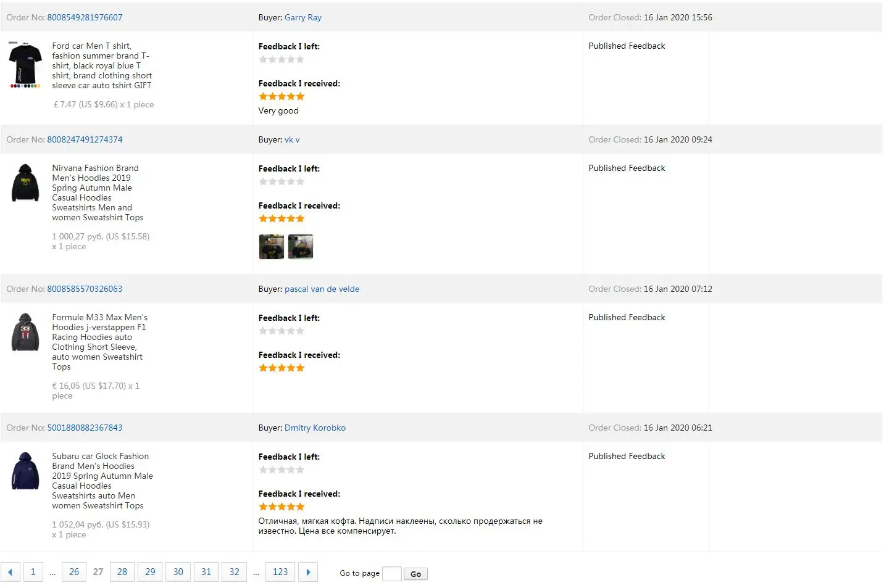Click the next page arrow
Screen dimensions: 884x588
pyautogui.click(x=308, y=572)
